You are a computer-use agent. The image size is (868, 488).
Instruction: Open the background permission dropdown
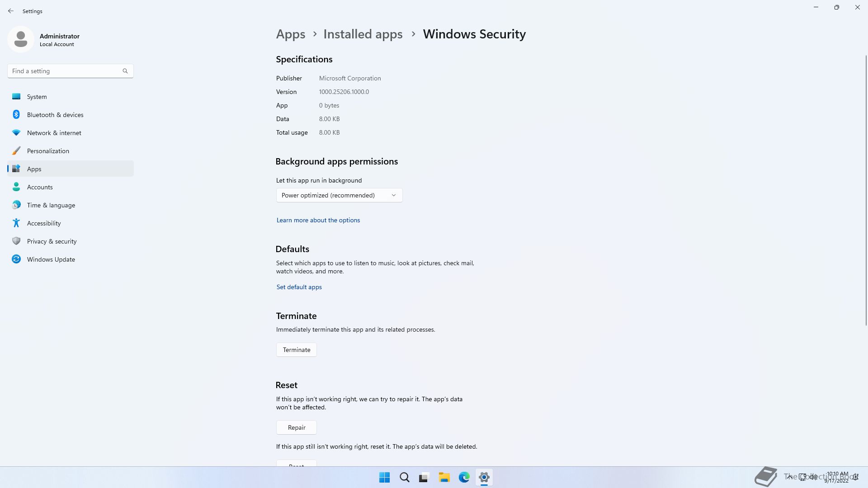[x=339, y=195]
